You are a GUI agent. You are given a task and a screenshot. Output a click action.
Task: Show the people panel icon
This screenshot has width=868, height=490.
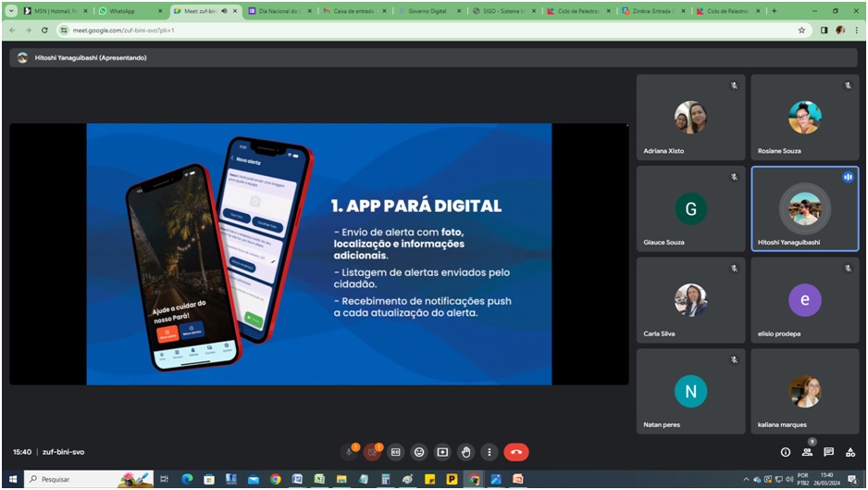[x=807, y=452]
